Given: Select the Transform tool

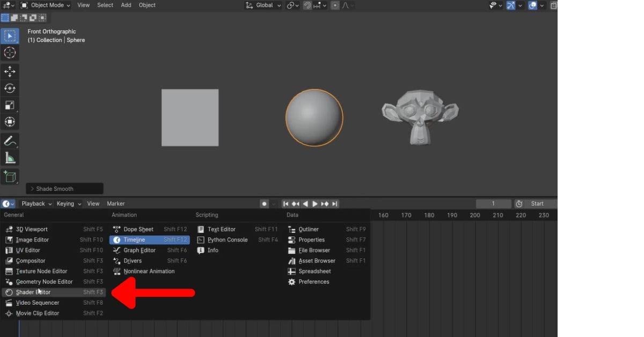Looking at the screenshot, I should (10, 122).
